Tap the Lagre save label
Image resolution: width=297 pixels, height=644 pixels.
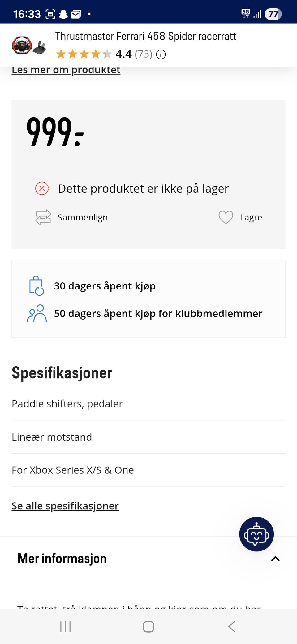click(x=251, y=218)
